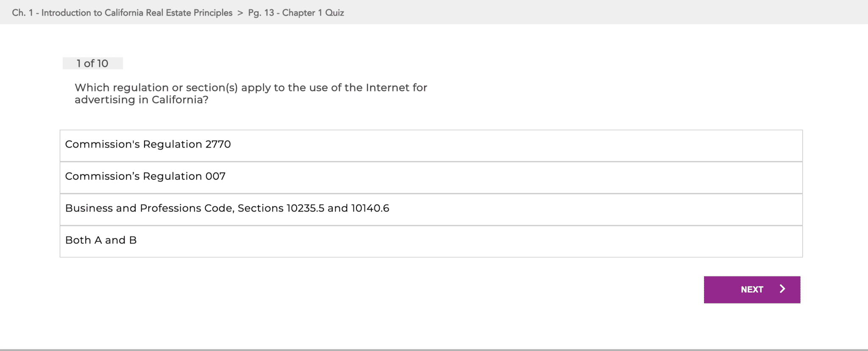Click the gray progress bar at bottom
The height and width of the screenshot is (351, 868).
pos(434,350)
